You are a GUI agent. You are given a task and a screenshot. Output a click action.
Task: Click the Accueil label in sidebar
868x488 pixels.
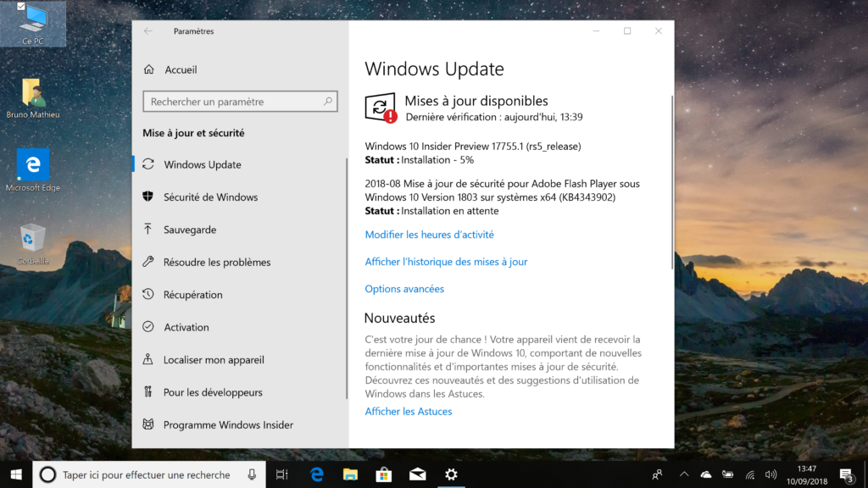(181, 69)
